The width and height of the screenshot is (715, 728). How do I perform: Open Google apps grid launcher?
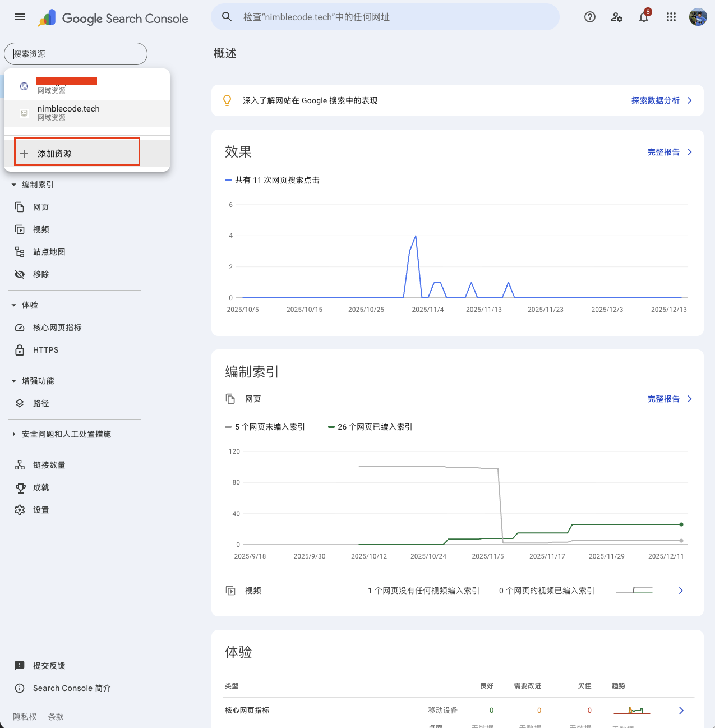pos(671,17)
